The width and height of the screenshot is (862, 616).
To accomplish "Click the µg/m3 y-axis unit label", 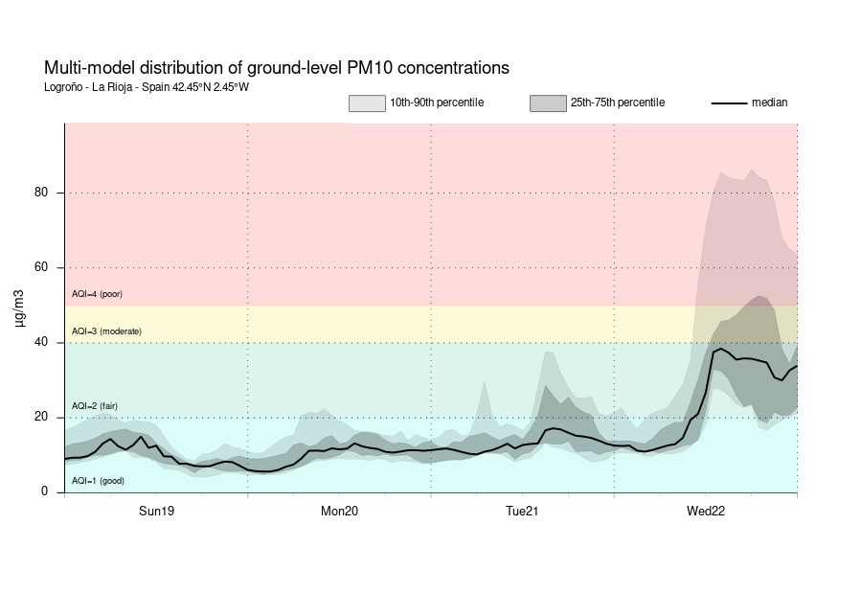I will [21, 308].
